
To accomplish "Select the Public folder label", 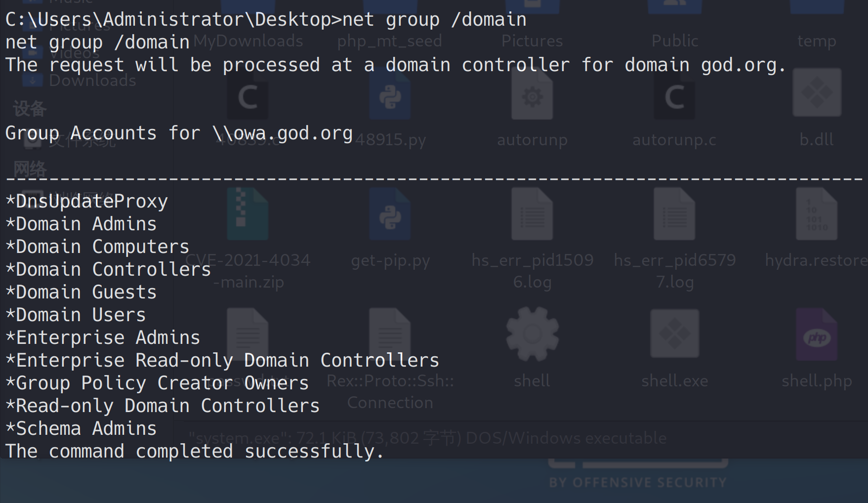I will click(674, 41).
